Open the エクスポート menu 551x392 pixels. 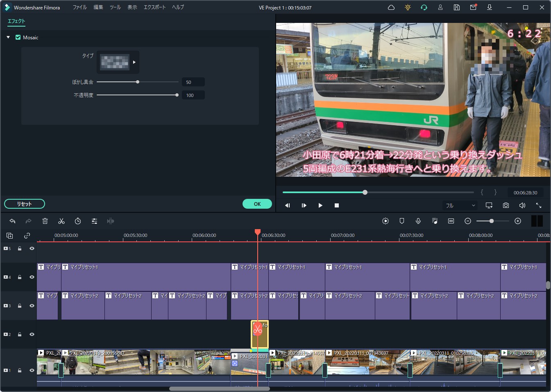click(154, 7)
